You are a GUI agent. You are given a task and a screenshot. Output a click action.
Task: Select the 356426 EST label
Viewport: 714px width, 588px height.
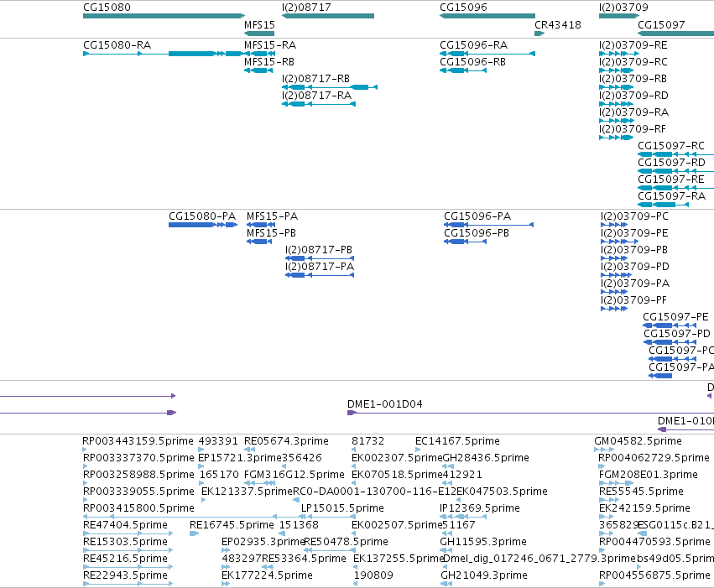[x=302, y=458]
